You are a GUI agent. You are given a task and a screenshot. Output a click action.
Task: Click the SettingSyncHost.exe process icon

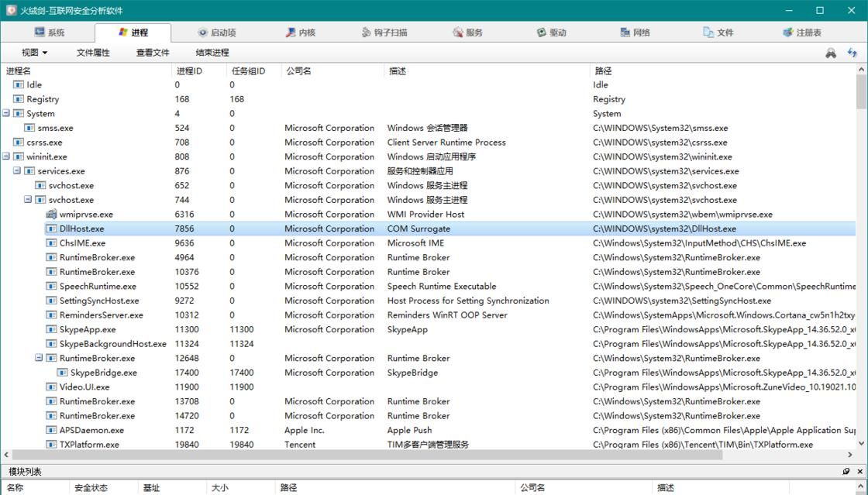click(51, 301)
